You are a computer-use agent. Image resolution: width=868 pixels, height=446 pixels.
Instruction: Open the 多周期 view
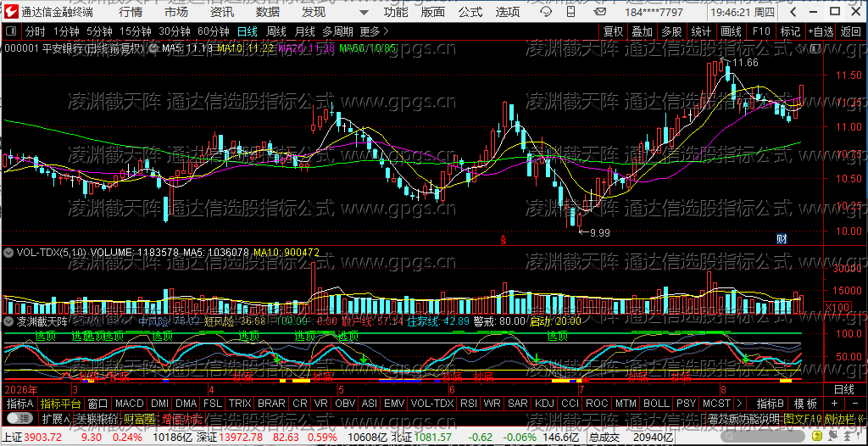tap(339, 31)
